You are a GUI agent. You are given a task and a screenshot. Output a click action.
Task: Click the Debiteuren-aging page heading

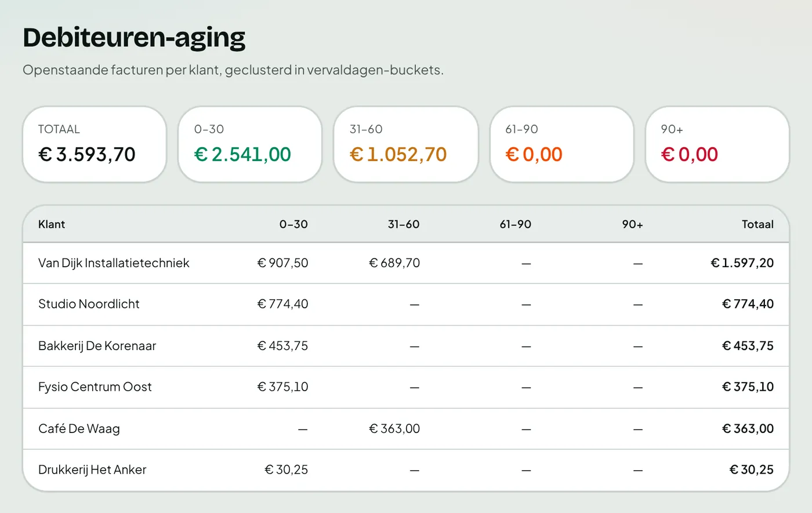(134, 38)
